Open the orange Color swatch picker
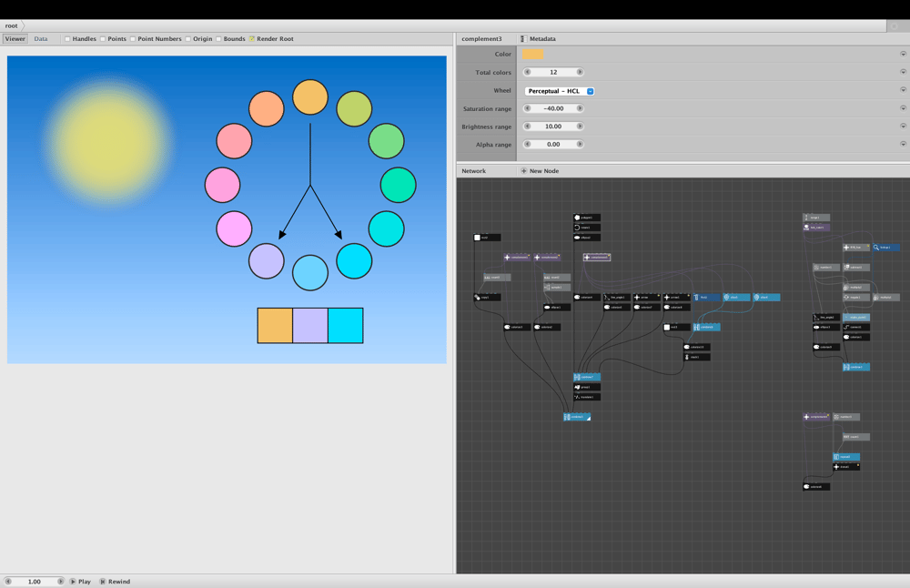The width and height of the screenshot is (910, 588). [532, 54]
